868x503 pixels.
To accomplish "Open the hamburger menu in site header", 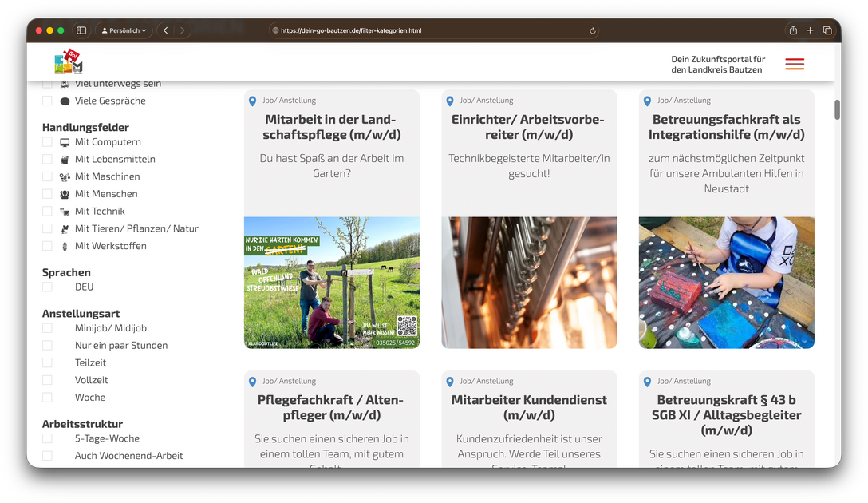I will pyautogui.click(x=794, y=64).
